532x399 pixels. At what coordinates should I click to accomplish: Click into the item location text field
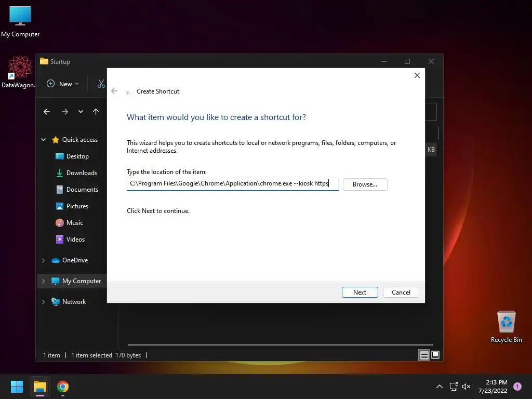coord(232,184)
